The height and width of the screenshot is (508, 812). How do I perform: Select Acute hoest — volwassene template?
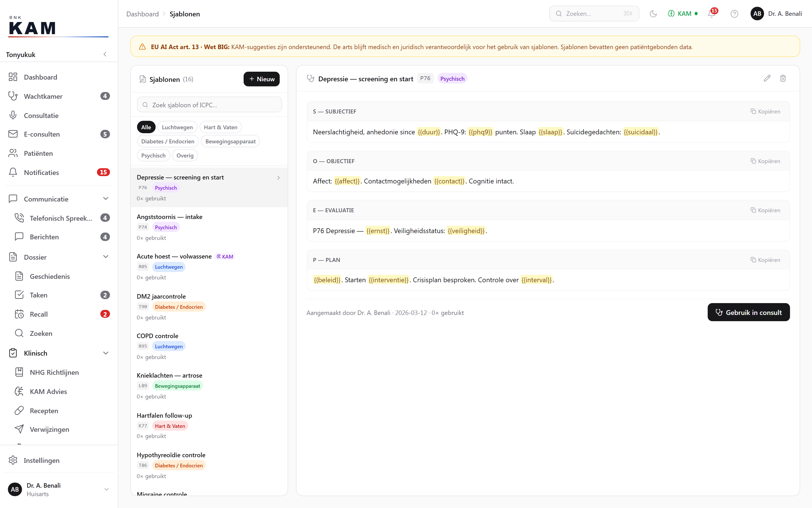(x=209, y=266)
